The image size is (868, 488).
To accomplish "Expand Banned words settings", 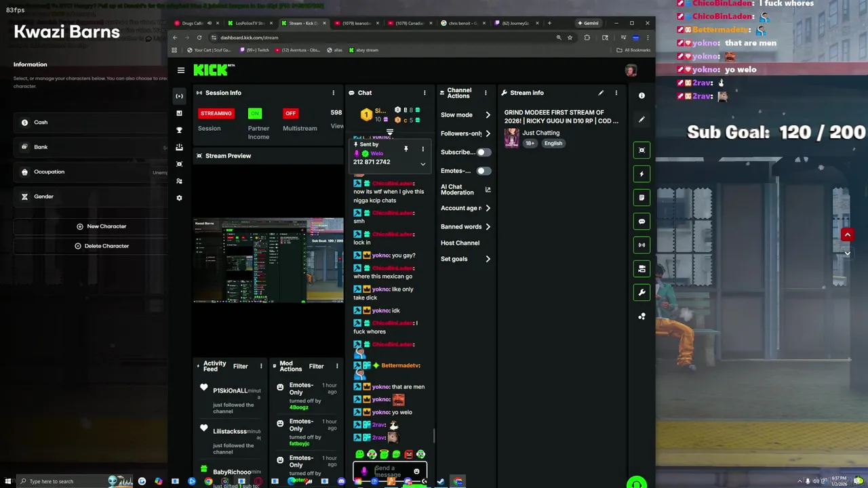I will (488, 227).
